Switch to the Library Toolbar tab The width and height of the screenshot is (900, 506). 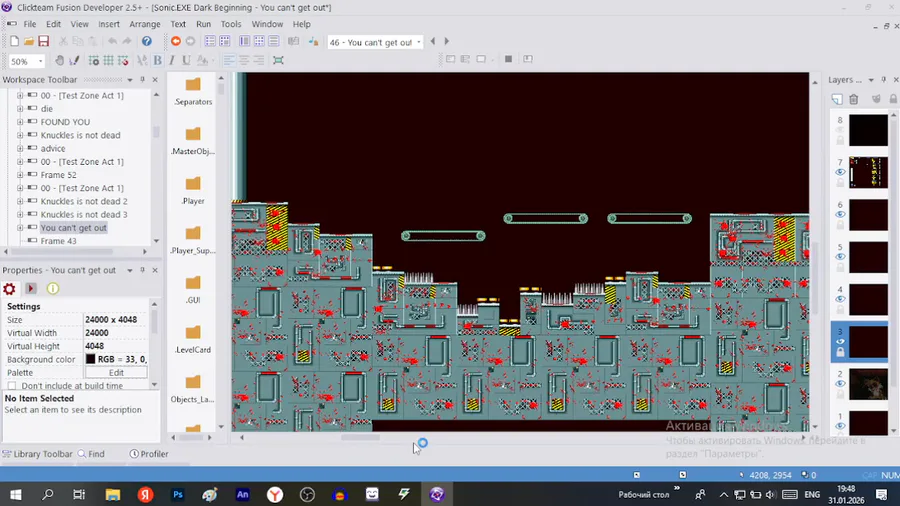tap(38, 454)
